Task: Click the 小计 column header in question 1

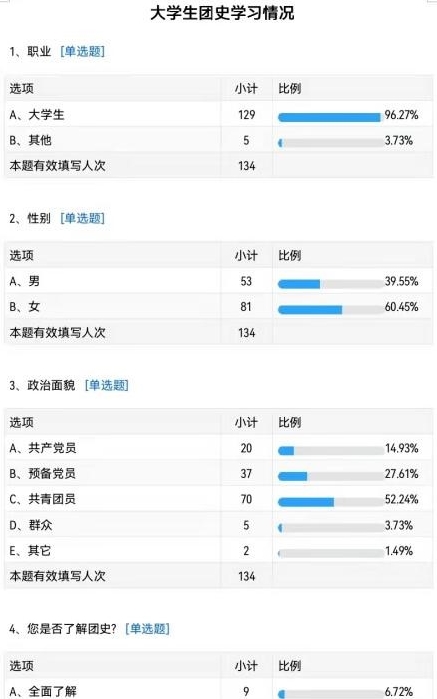Action: (x=246, y=88)
